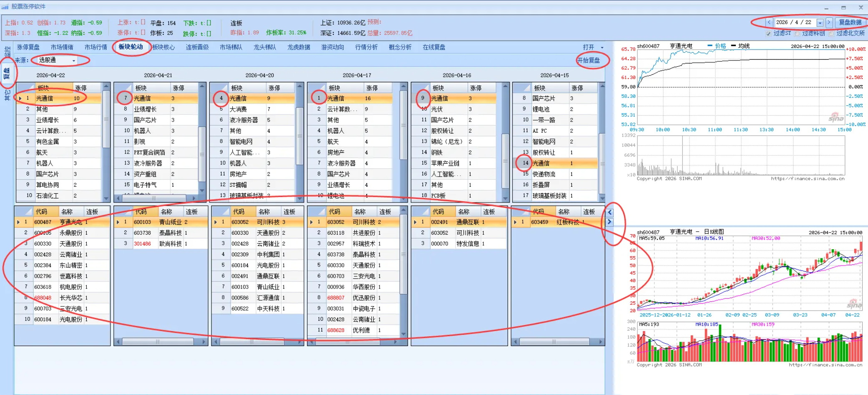This screenshot has width=868, height=395.
Task: Click the previous date arrow
Action: click(769, 22)
